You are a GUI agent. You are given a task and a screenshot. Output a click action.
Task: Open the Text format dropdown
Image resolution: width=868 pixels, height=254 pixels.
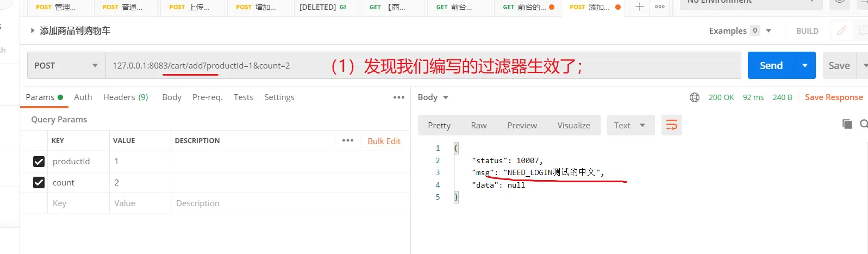(x=630, y=125)
